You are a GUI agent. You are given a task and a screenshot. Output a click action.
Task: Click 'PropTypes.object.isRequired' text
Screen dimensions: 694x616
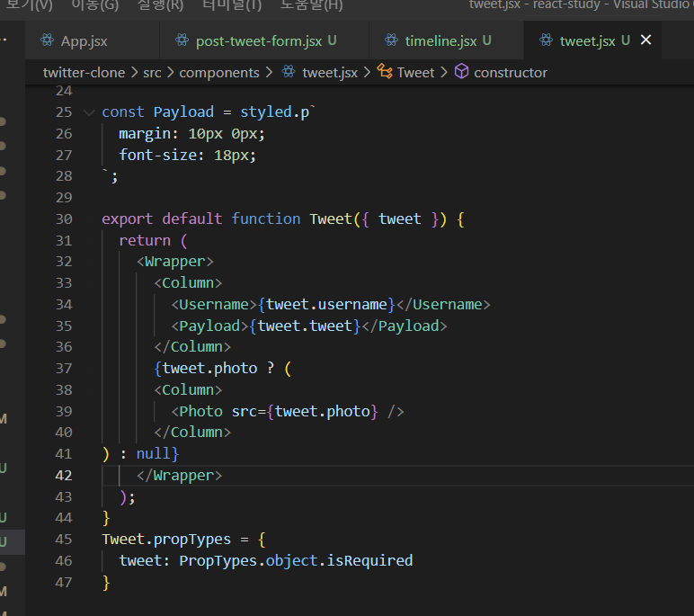(x=296, y=561)
